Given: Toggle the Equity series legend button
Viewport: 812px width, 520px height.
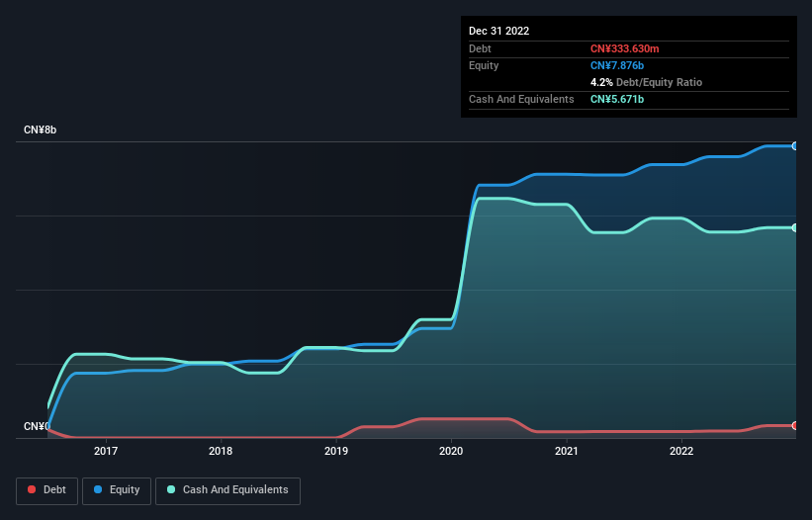Looking at the screenshot, I should click(117, 490).
